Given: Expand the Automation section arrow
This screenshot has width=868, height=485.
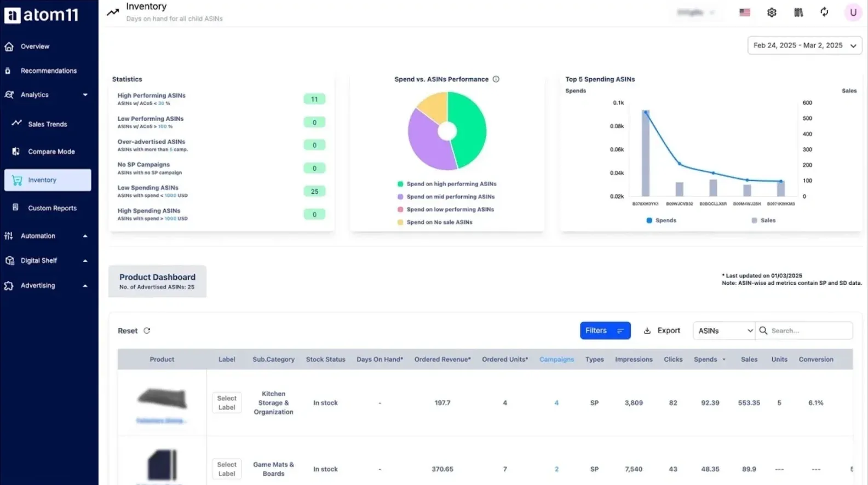Looking at the screenshot, I should click(85, 236).
